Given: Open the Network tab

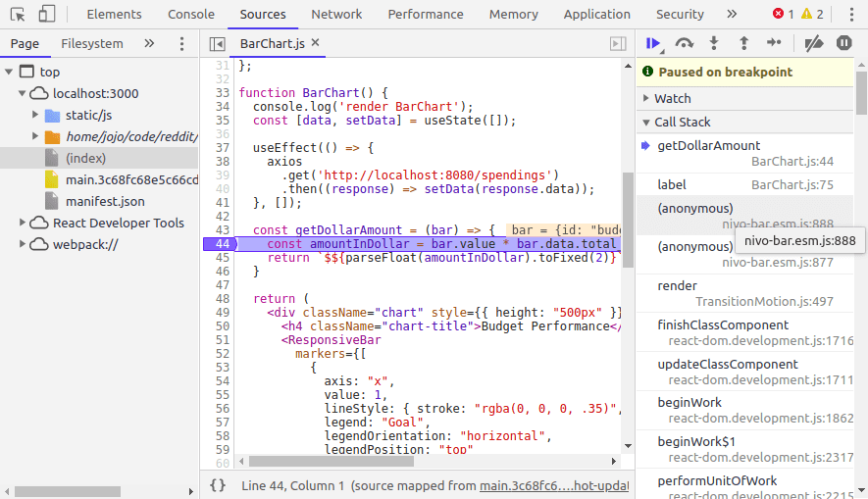Looking at the screenshot, I should point(336,15).
